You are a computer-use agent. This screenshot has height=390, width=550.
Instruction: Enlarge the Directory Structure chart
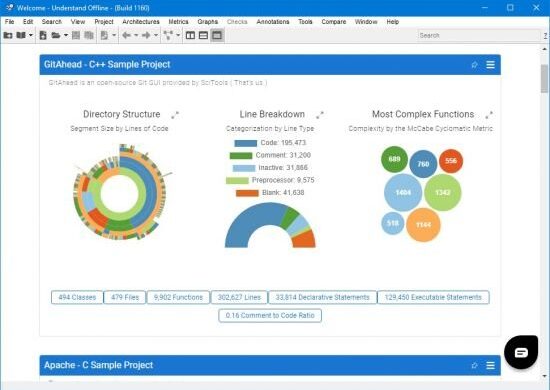click(175, 115)
